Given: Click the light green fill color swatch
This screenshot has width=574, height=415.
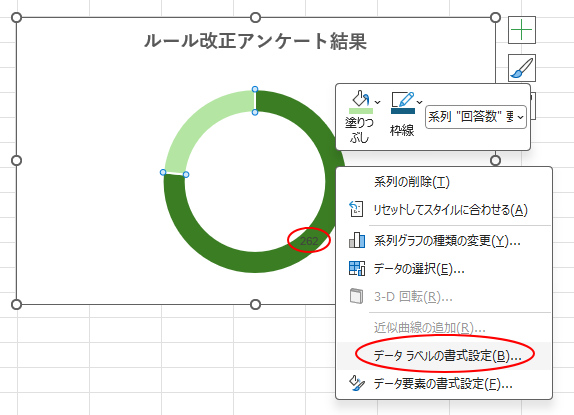Looking at the screenshot, I should pyautogui.click(x=361, y=111).
